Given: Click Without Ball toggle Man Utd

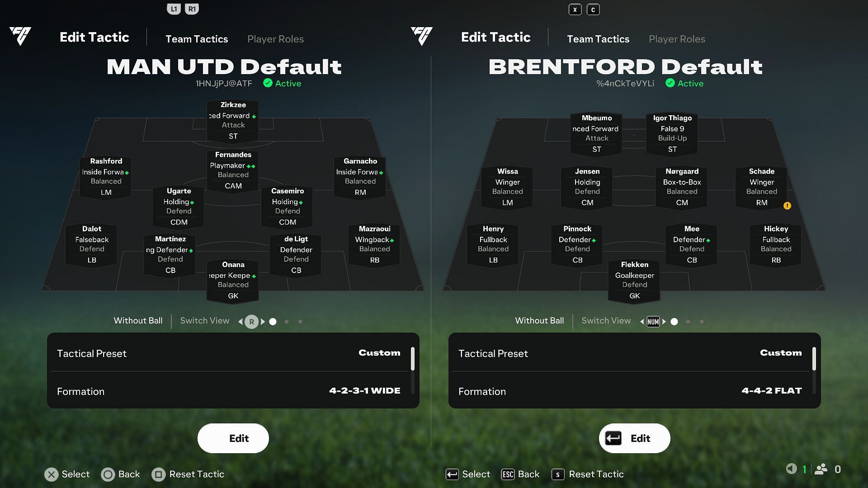Looking at the screenshot, I should pyautogui.click(x=138, y=321).
